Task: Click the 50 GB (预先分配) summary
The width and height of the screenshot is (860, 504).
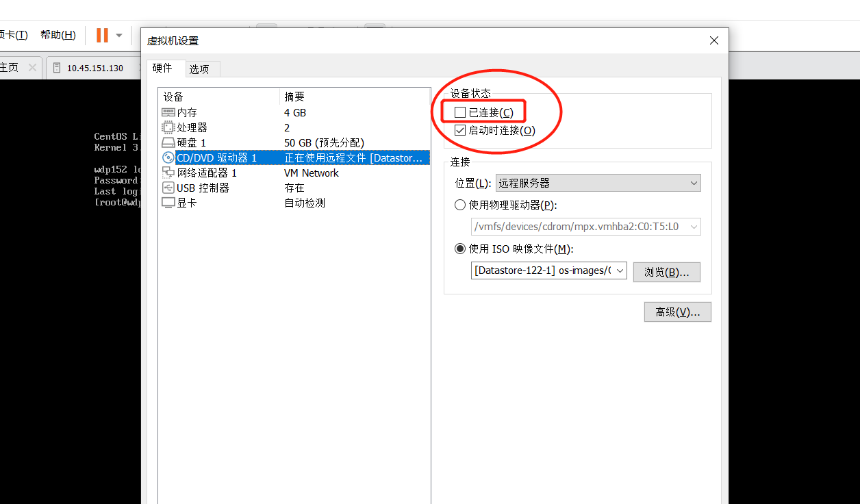Action: 325,142
